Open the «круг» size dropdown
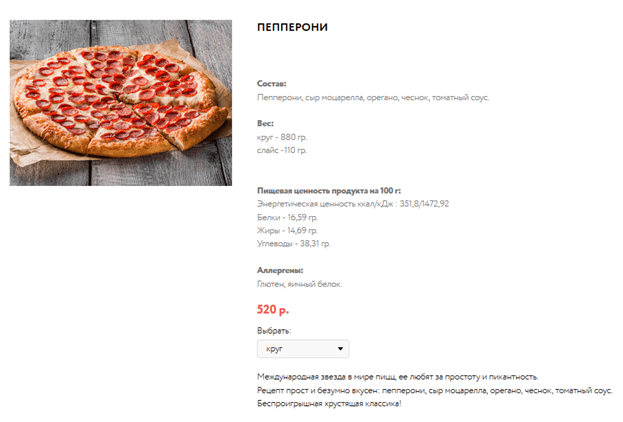Screen dimensions: 623x422 [x=302, y=349]
